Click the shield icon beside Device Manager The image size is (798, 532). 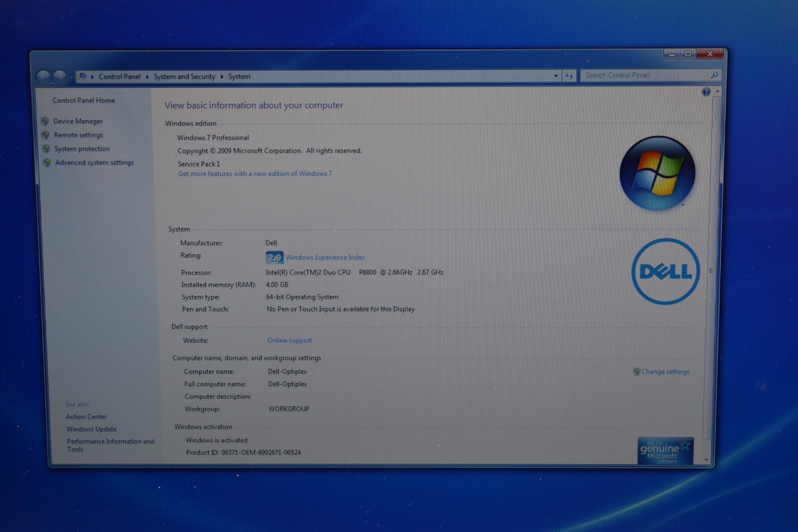coord(45,121)
